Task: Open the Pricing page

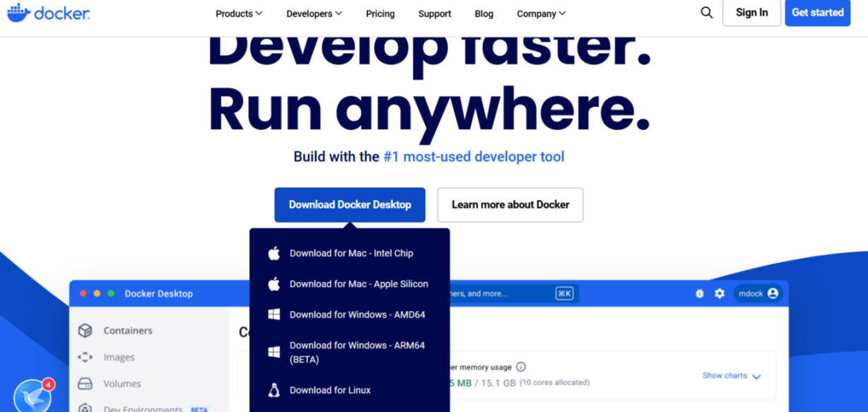Action: 380,13
